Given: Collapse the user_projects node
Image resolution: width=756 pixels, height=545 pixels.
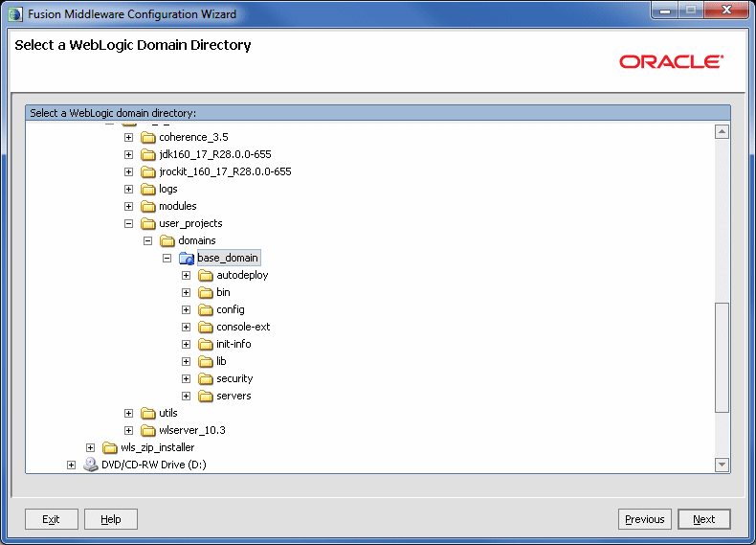Looking at the screenshot, I should coord(129,223).
